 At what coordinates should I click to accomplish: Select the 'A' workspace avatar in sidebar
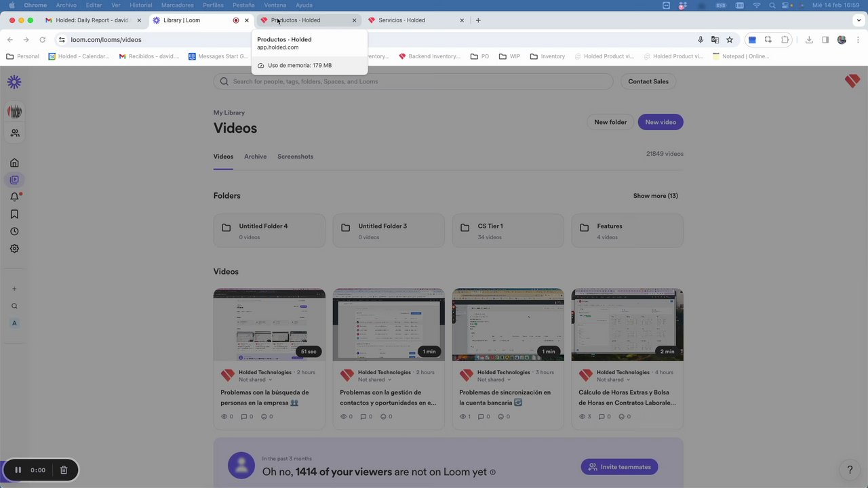[14, 323]
